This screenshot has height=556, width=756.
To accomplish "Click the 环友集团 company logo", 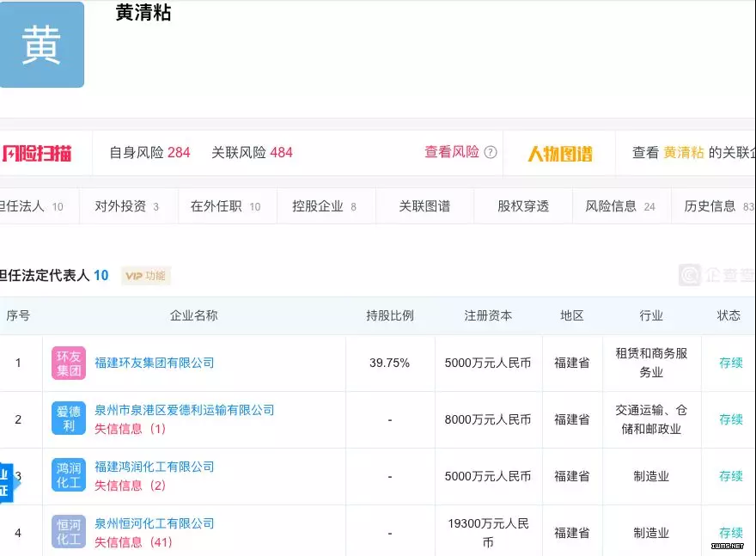I will (x=69, y=364).
